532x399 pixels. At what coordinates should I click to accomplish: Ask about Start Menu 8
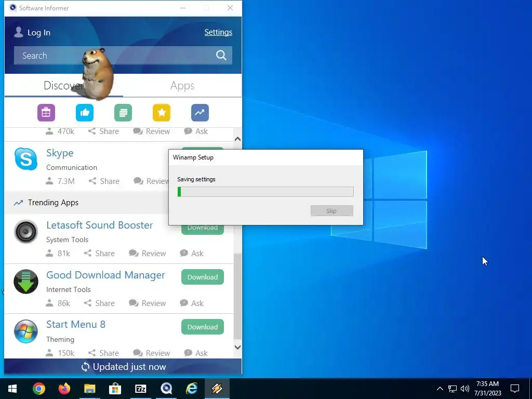tap(196, 353)
